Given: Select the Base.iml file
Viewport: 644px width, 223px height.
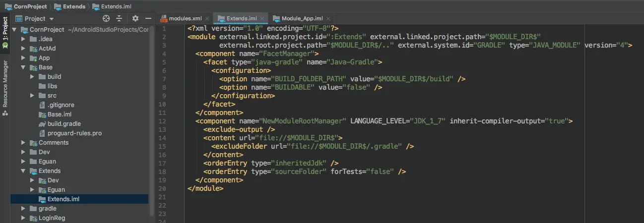Looking at the screenshot, I should [55, 114].
